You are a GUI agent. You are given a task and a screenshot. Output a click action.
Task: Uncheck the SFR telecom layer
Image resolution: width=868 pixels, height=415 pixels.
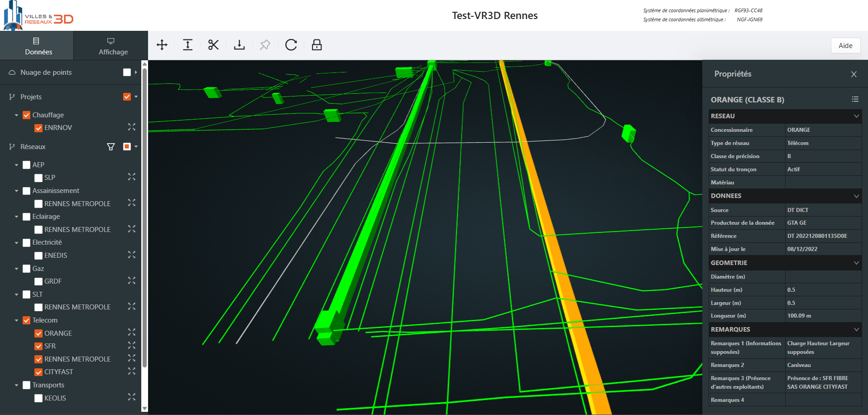point(38,346)
